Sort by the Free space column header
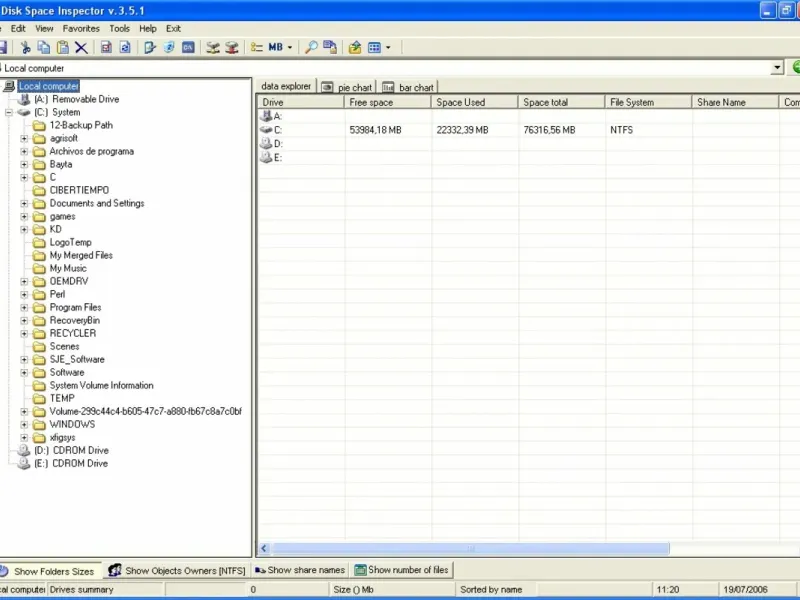The width and height of the screenshot is (800, 600). (x=388, y=103)
